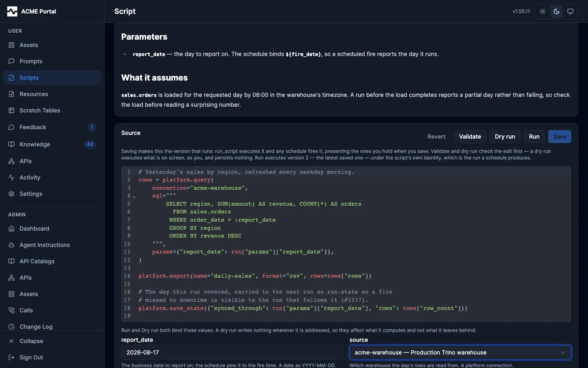The width and height of the screenshot is (588, 368).
Task: Click the APIs network icon under ADMIN
Action: pyautogui.click(x=11, y=278)
